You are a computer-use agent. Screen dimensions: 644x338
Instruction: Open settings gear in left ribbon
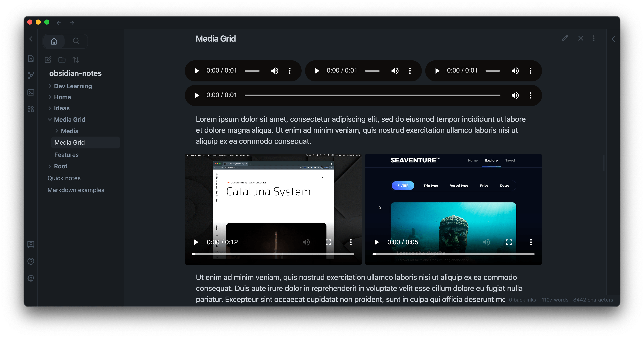[x=31, y=278]
